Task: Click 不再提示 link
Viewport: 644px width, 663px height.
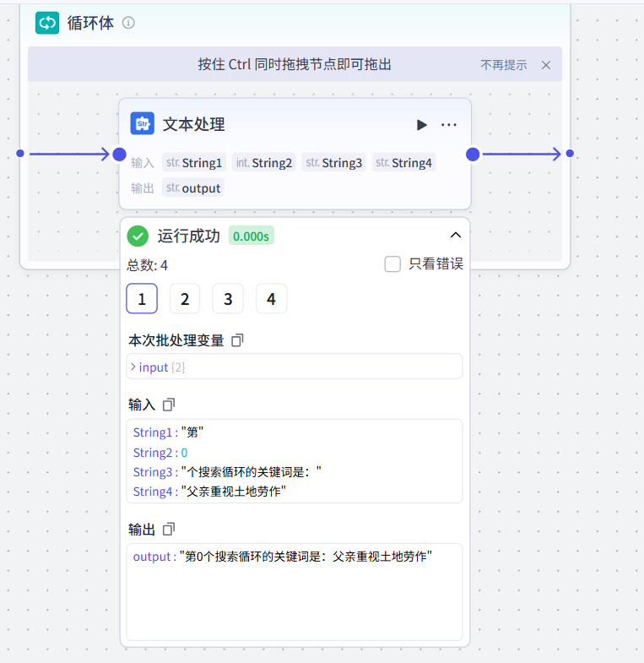Action: pyautogui.click(x=504, y=65)
